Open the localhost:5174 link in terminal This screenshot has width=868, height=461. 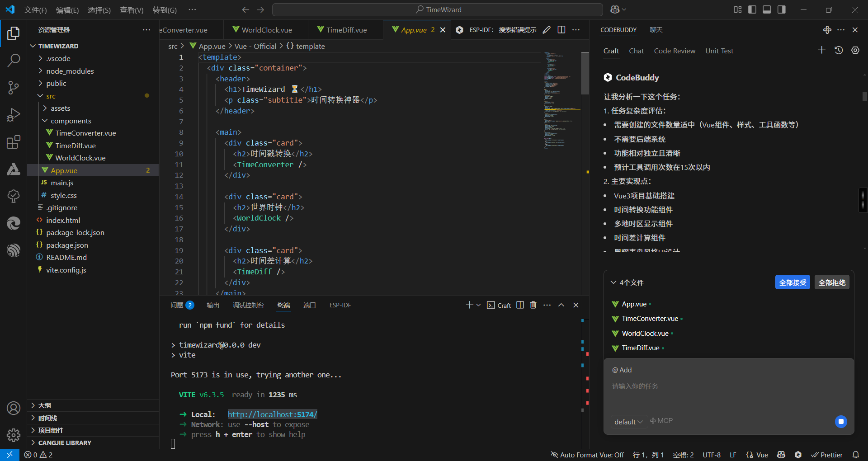272,414
